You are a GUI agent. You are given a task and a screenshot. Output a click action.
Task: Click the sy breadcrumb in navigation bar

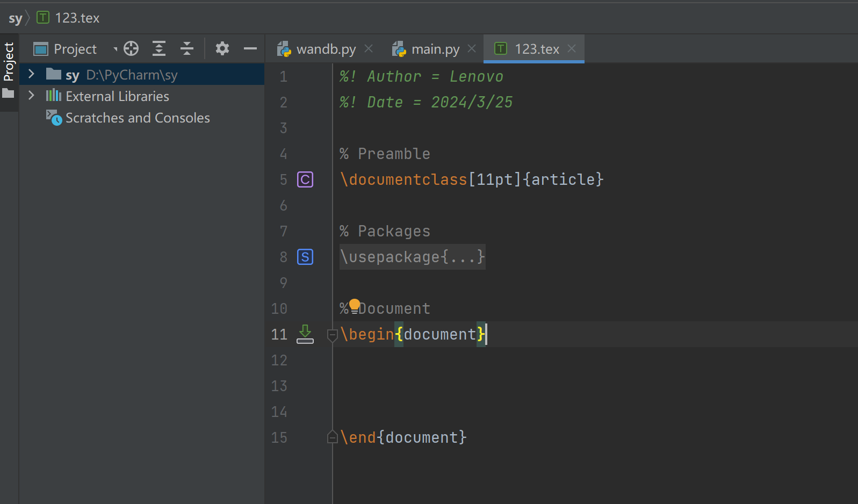(x=15, y=18)
